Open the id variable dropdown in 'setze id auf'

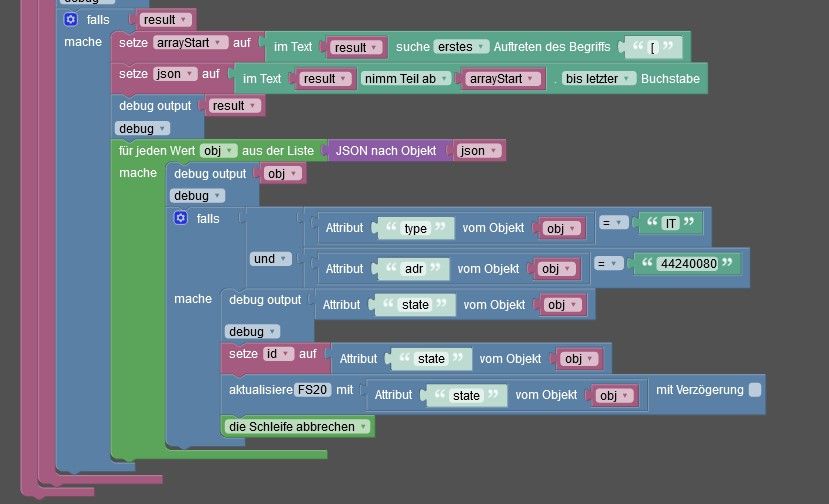278,354
